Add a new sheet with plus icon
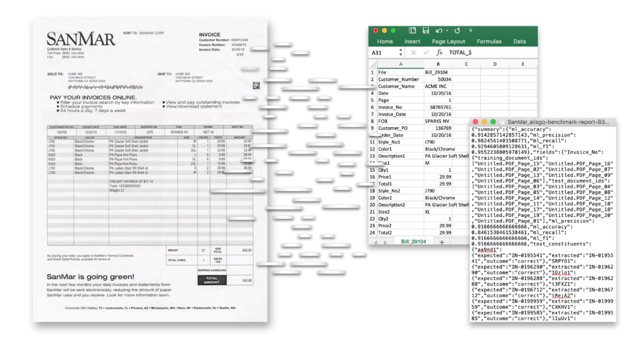 point(442,242)
